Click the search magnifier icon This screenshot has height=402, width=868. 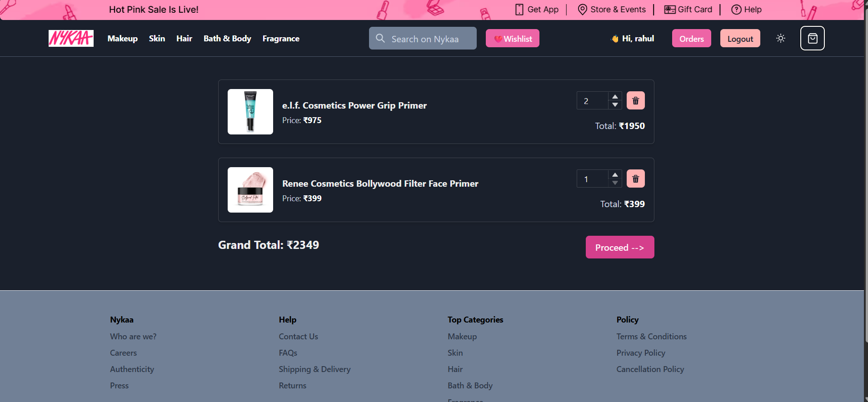(x=380, y=38)
